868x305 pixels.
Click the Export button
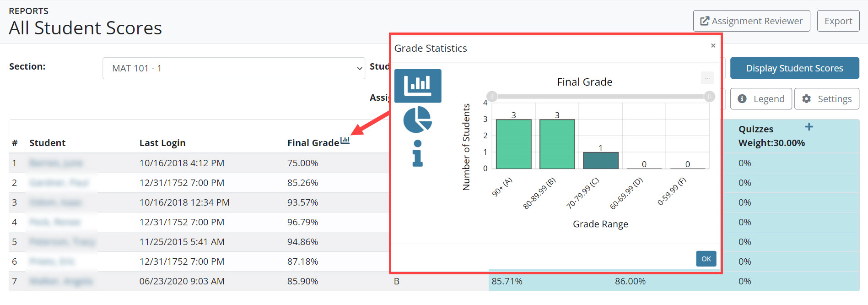point(838,21)
